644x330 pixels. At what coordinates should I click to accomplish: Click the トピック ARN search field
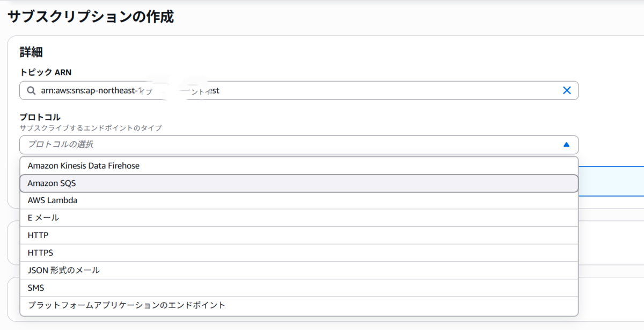[299, 91]
